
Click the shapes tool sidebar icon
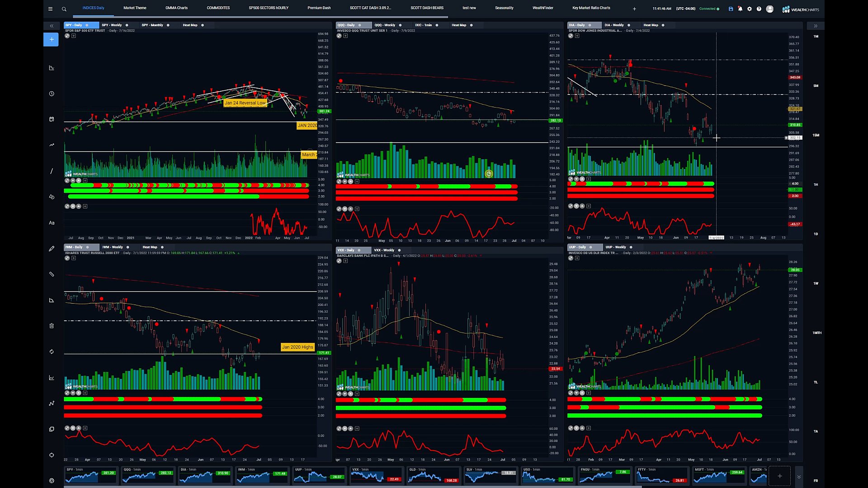pyautogui.click(x=52, y=197)
